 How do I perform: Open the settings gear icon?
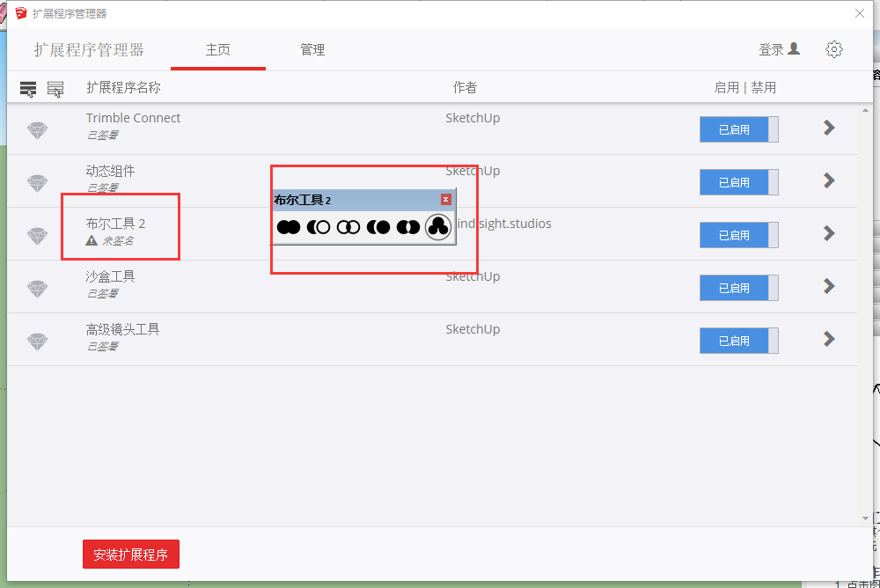[834, 49]
